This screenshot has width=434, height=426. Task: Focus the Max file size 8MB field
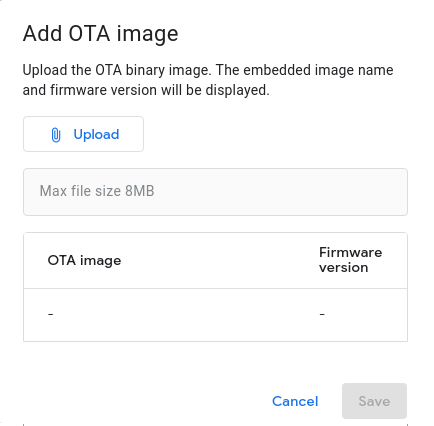pos(215,192)
